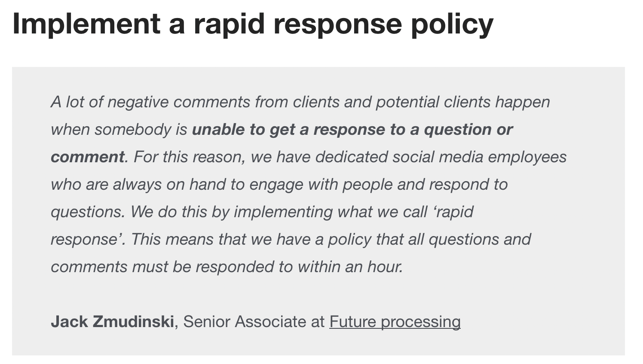Image resolution: width=643 pixels, height=364 pixels.
Task: Click the phrase potential clients happen
Action: [x=463, y=102]
